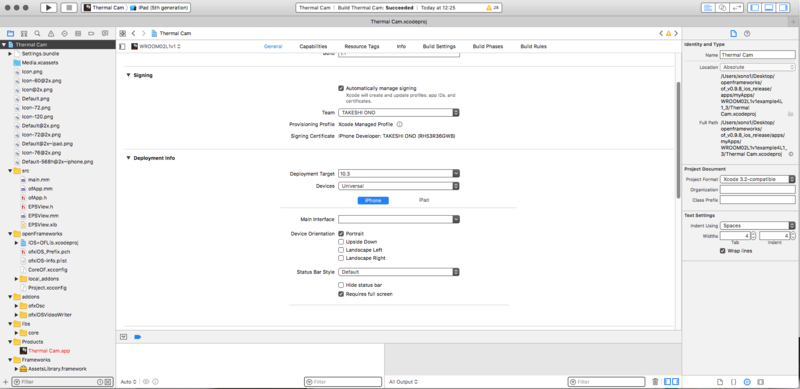This screenshot has width=800, height=389.
Task: Open the test navigator
Action: coord(64,33)
